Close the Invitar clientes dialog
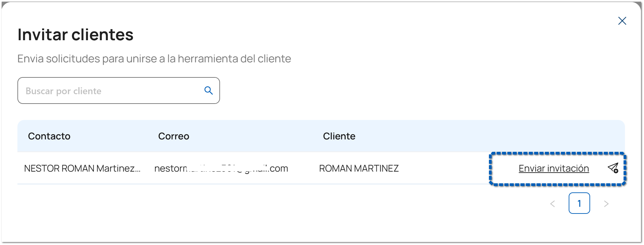 (622, 21)
